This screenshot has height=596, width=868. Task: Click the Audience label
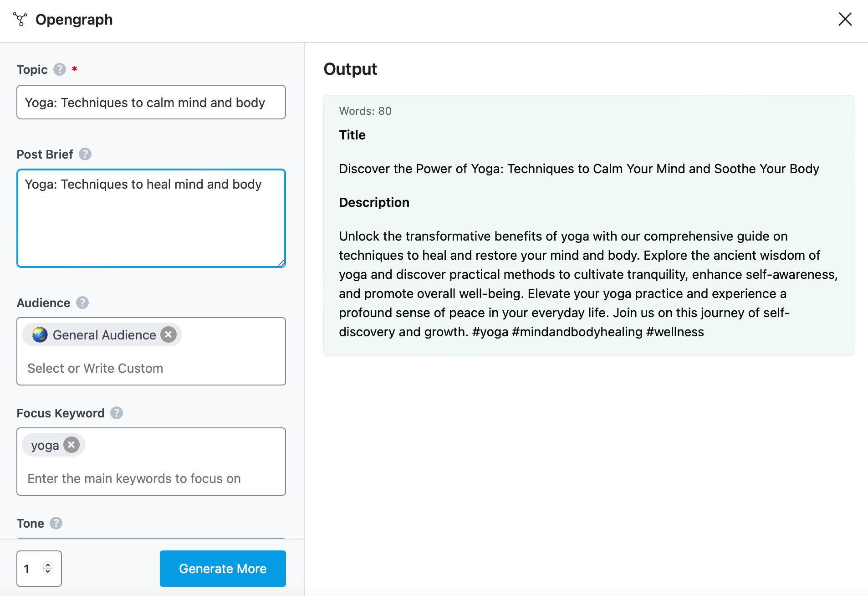43,303
